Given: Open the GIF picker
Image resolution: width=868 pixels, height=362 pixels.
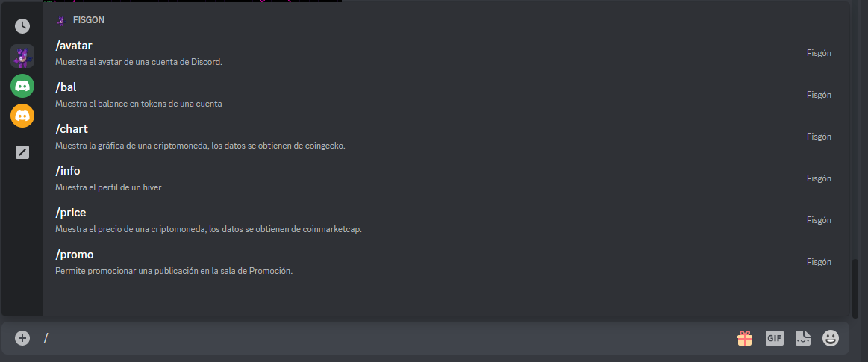Looking at the screenshot, I should tap(775, 337).
